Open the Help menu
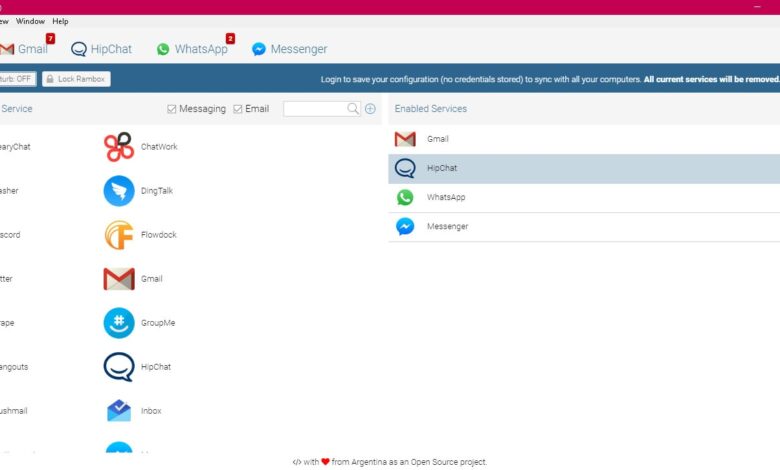The width and height of the screenshot is (780, 470). (x=60, y=21)
